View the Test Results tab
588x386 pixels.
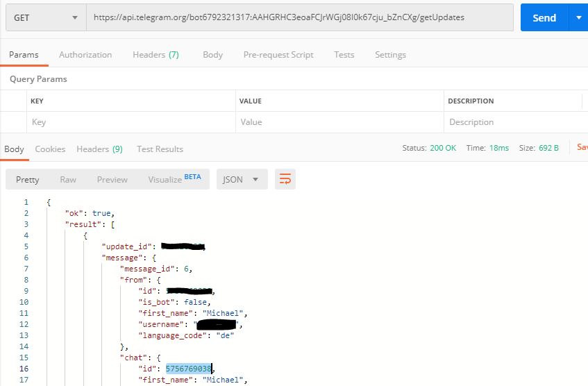click(160, 149)
